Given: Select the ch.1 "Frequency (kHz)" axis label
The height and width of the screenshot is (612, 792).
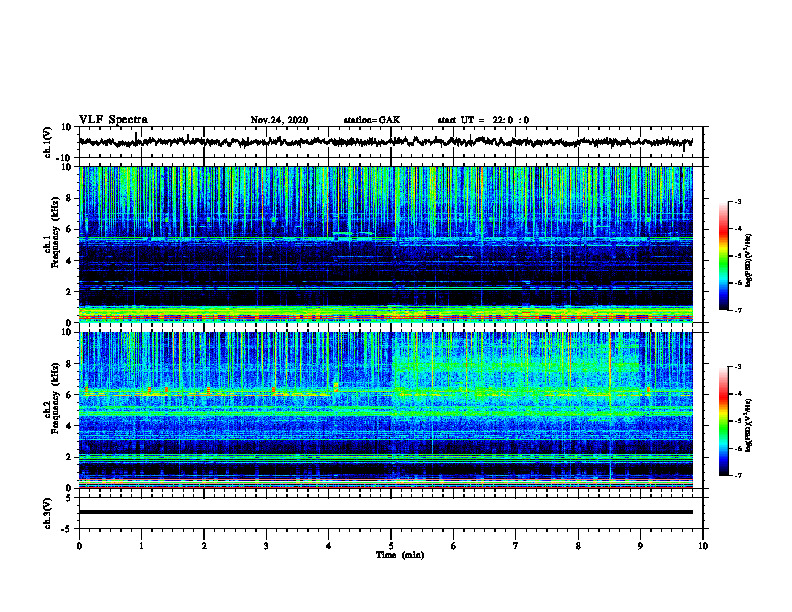Looking at the screenshot, I should point(56,233).
